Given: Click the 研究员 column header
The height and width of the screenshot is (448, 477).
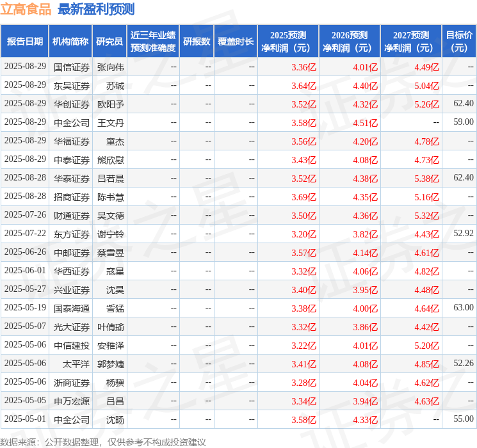Looking at the screenshot, I should point(109,42).
